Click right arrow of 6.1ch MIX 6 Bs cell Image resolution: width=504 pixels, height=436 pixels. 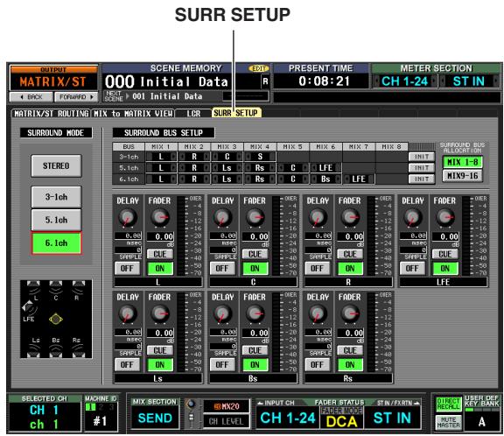click(339, 179)
